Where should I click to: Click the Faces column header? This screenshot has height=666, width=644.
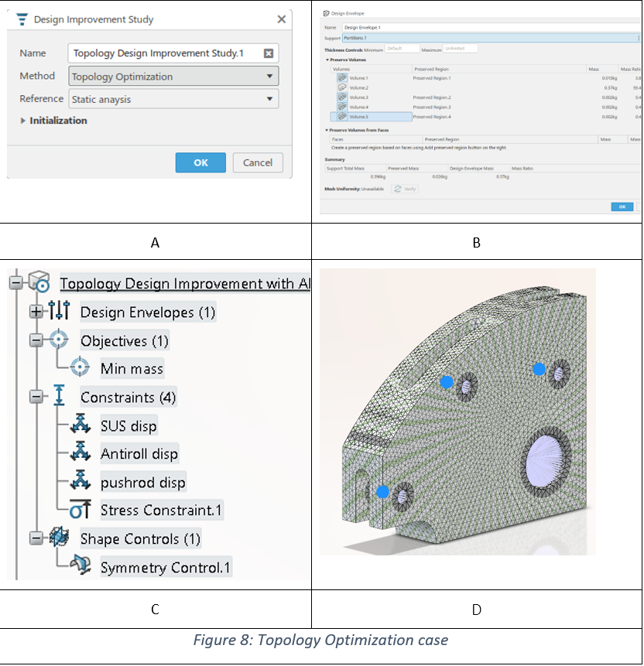tap(377, 139)
